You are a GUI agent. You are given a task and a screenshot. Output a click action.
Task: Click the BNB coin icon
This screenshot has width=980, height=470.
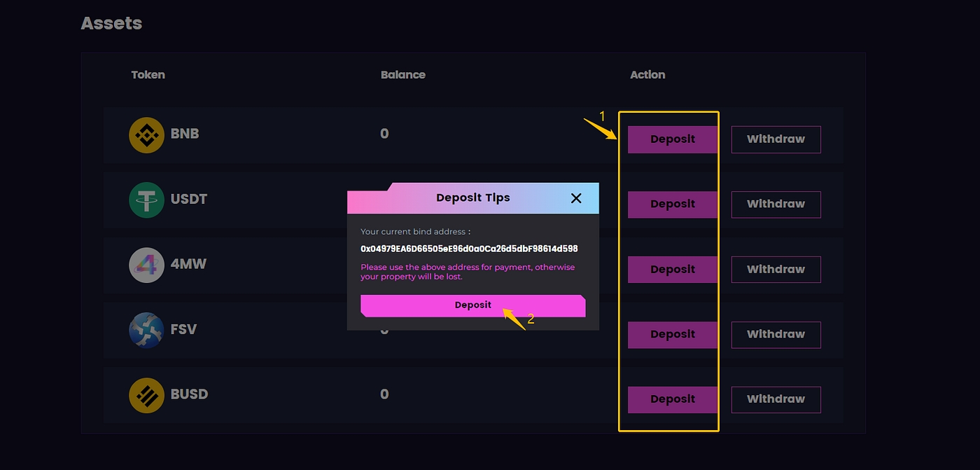click(x=146, y=134)
